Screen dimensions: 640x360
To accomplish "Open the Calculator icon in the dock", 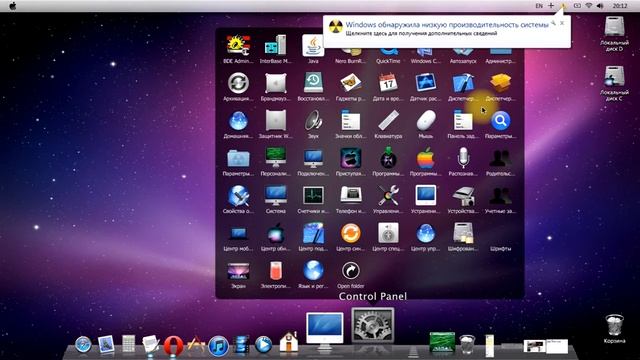I will pos(129,344).
